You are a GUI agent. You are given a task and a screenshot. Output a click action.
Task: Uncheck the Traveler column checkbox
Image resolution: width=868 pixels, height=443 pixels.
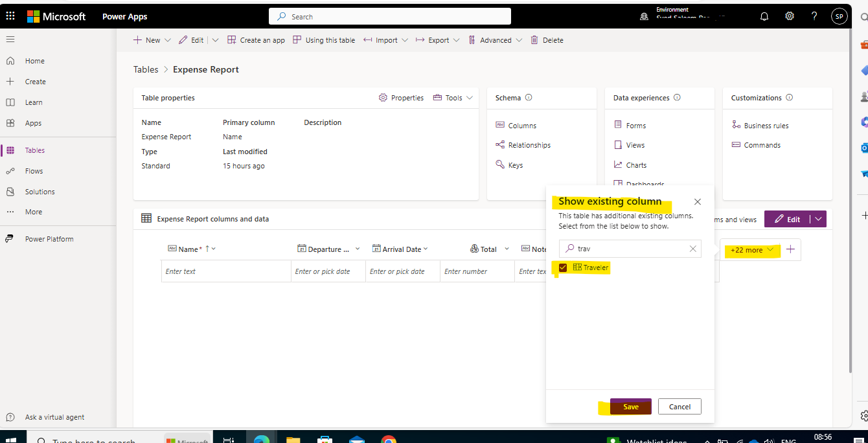tap(563, 267)
